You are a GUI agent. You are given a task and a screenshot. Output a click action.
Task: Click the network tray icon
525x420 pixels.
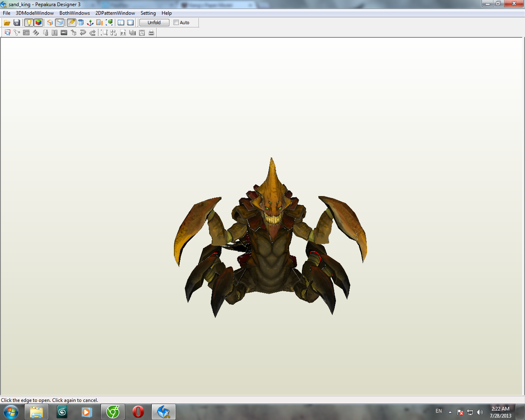coord(470,412)
